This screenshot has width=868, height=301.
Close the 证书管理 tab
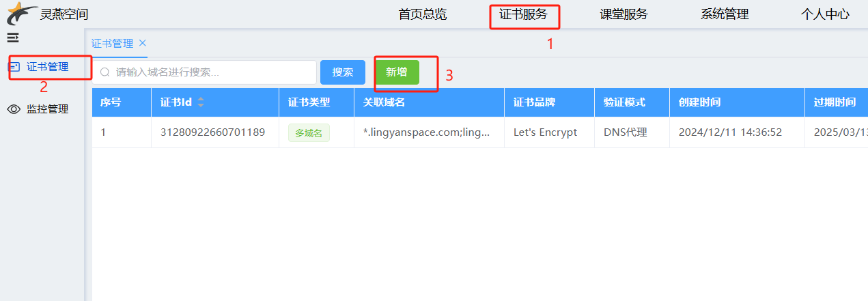[x=143, y=43]
